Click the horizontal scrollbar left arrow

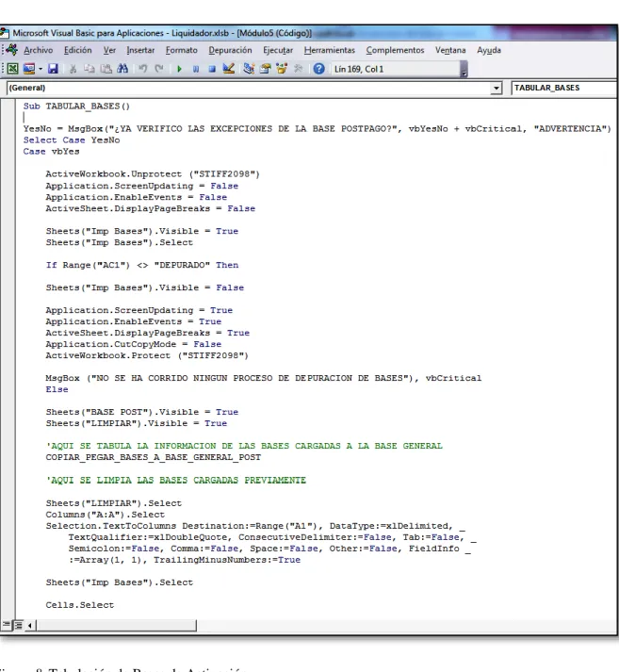[30, 626]
